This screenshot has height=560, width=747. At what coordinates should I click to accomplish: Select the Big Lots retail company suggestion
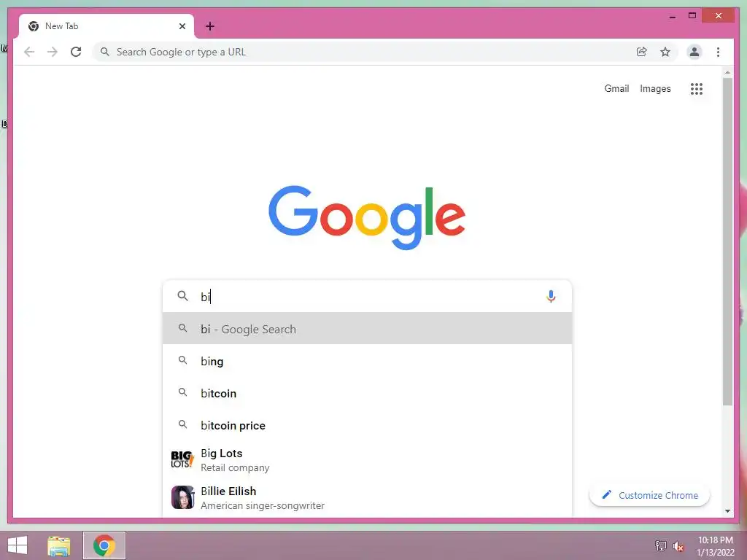[x=367, y=459]
